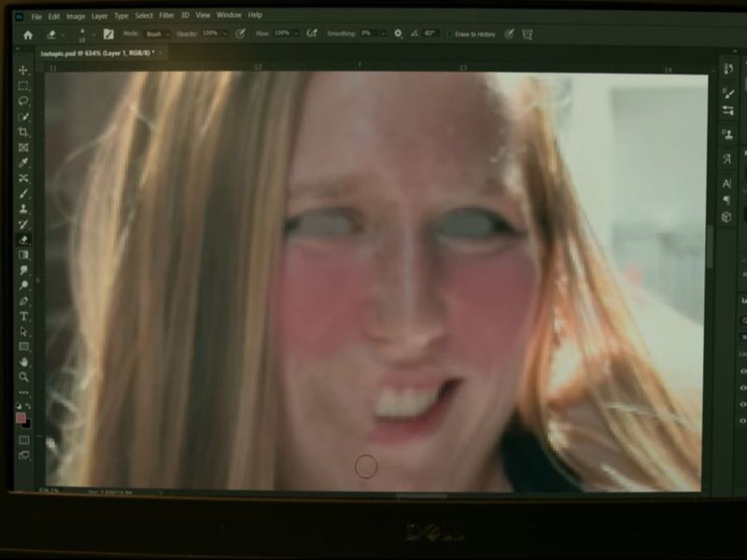Click the Home icon in options bar
Viewport: 747px width, 560px height.
click(x=28, y=35)
